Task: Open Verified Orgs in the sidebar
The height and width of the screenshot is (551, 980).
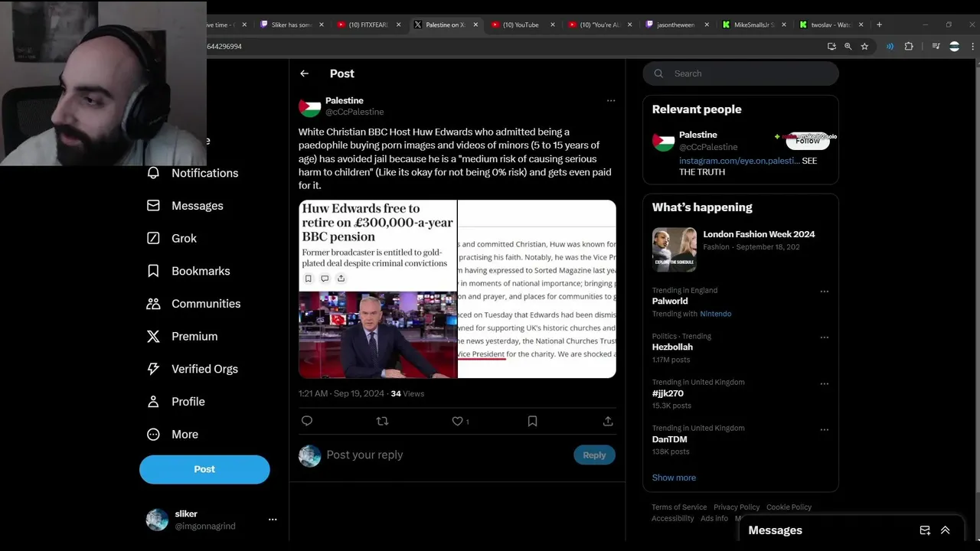Action: click(x=192, y=369)
